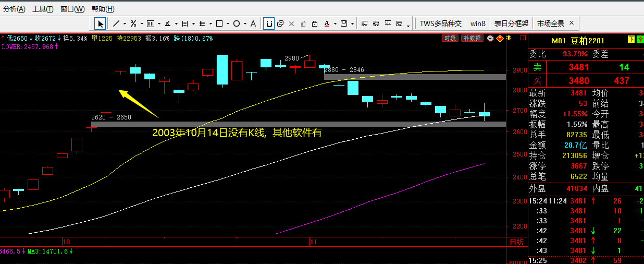This screenshot has height=264, width=644.
Task: Click the green lightning icon in quote header
Action: coord(640,39)
